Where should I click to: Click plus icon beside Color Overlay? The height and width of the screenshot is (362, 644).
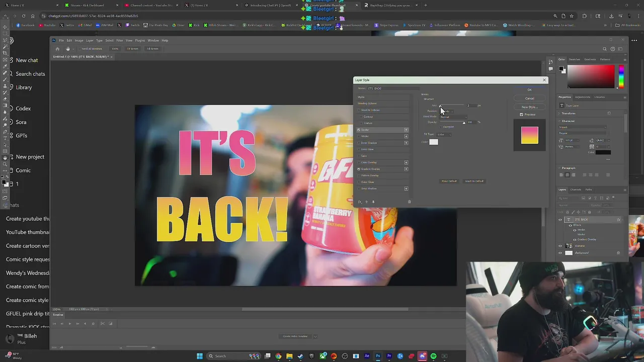coord(406,162)
